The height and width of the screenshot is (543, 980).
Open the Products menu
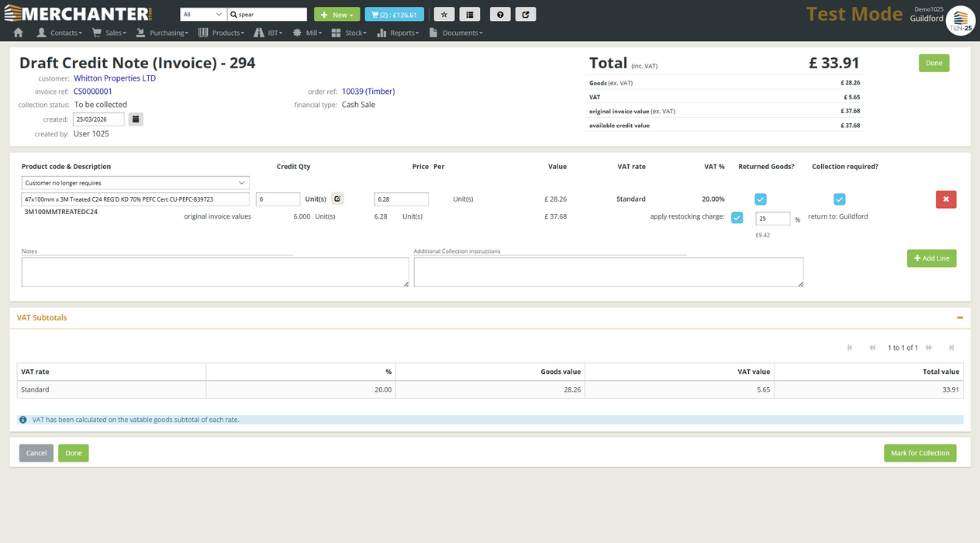[x=222, y=33]
